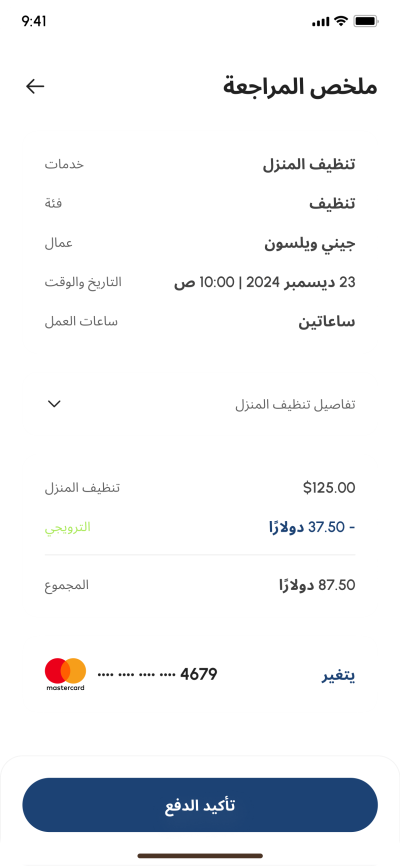Click the Mastercard logo icon
This screenshot has width=400, height=866.
click(65, 674)
